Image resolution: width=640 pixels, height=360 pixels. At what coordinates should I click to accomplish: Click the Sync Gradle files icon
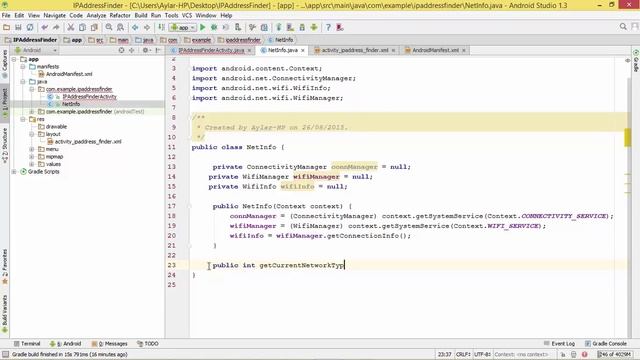278,27
